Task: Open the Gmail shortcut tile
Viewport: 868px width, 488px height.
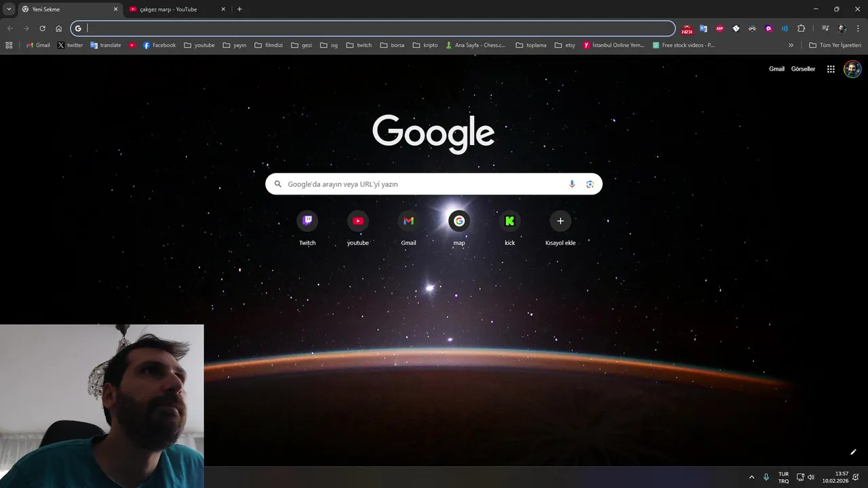Action: (x=408, y=228)
